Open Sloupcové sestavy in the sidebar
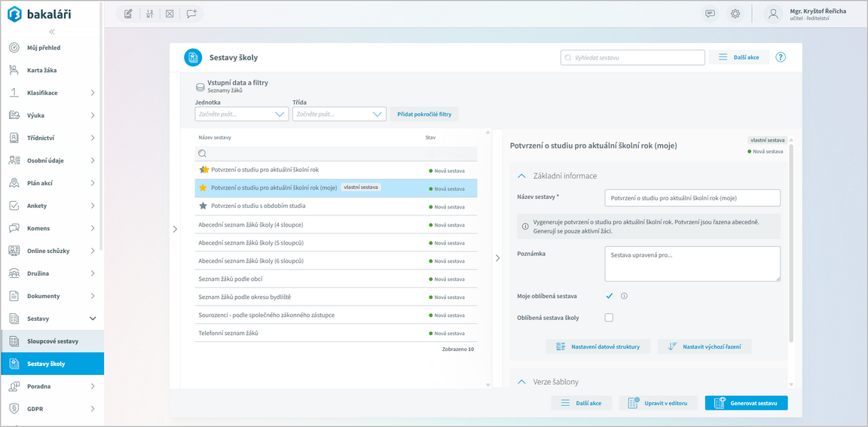The height and width of the screenshot is (427, 868). pyautogui.click(x=52, y=341)
